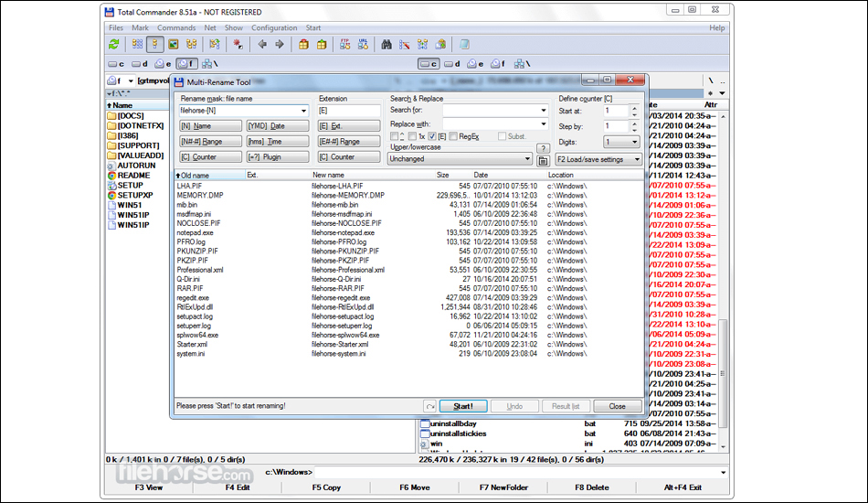
Task: Open network neighborhood in left drive bar
Action: tap(210, 64)
